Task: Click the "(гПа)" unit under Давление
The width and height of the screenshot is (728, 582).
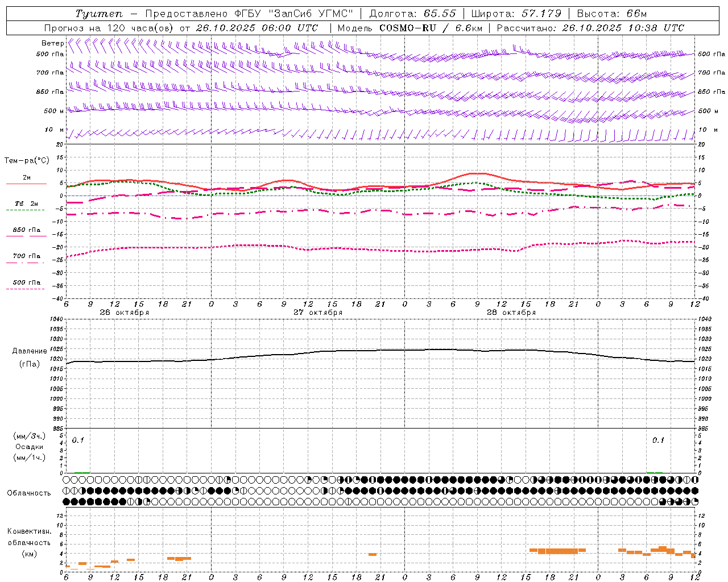Action: pos(30,364)
